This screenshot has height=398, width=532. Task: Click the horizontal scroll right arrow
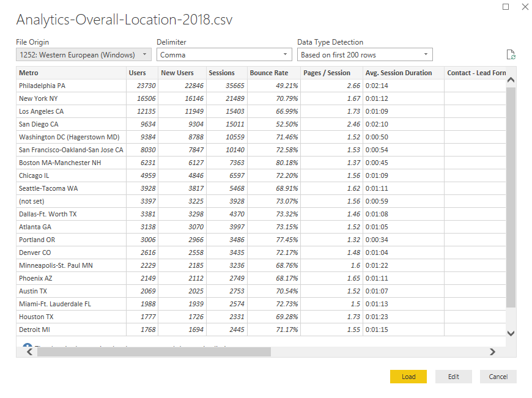point(492,352)
